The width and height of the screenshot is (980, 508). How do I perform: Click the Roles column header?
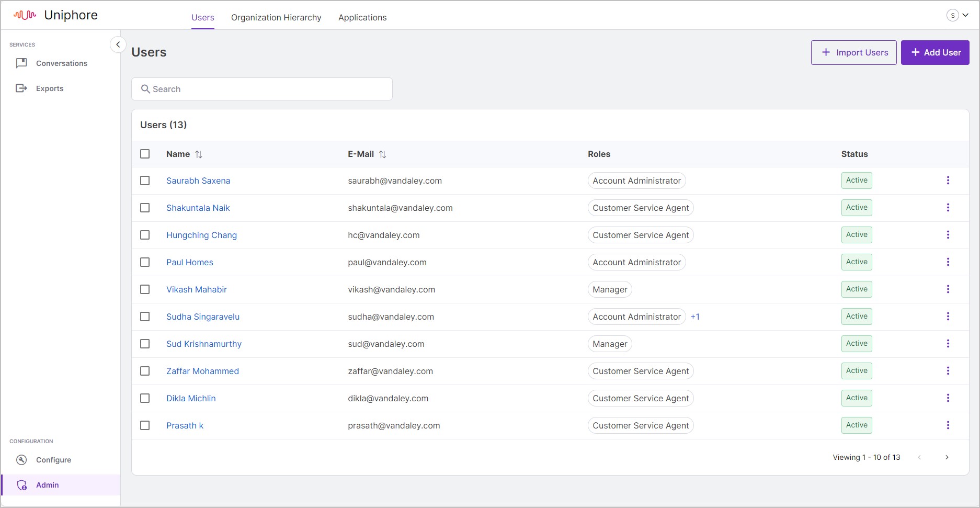point(599,154)
